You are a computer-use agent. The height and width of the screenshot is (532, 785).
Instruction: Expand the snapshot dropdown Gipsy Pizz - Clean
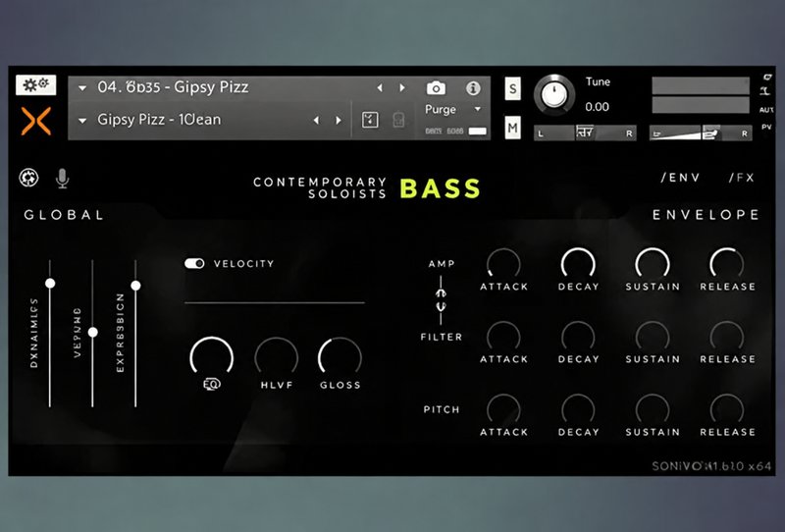tap(82, 121)
